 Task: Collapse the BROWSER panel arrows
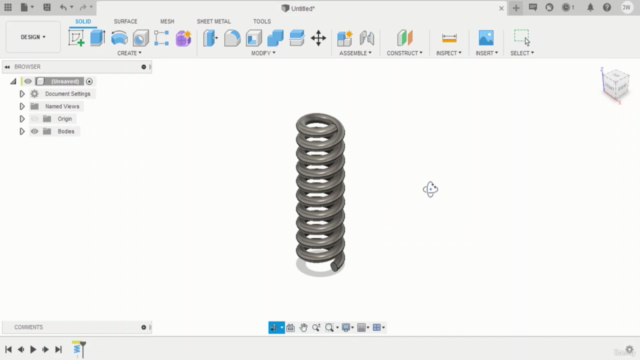(7, 67)
